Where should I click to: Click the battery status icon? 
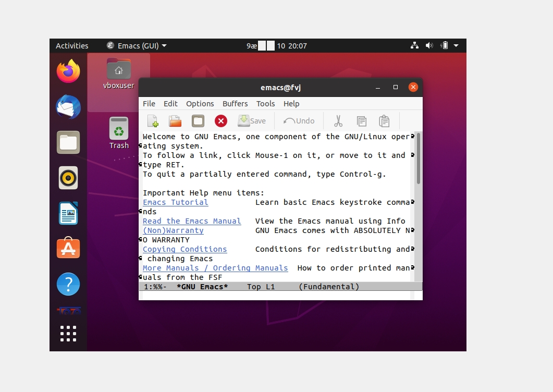pyautogui.click(x=445, y=45)
